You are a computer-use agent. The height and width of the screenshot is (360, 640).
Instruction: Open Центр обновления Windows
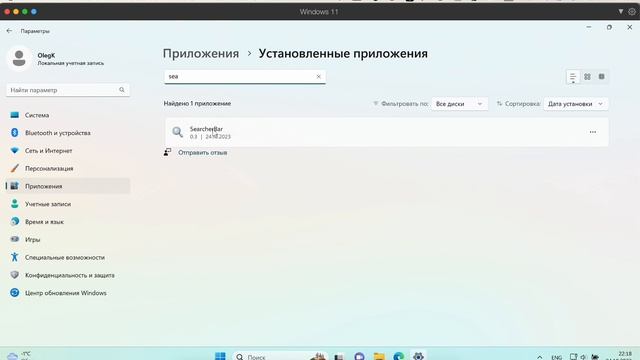68,293
